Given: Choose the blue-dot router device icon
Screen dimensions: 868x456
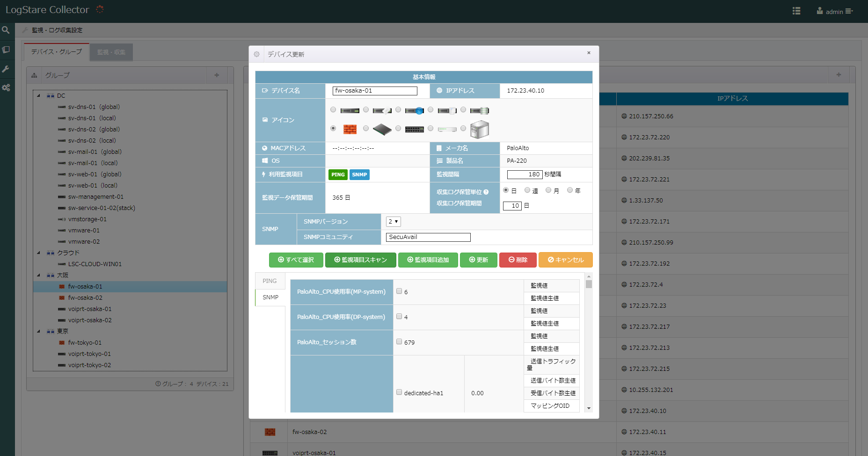Looking at the screenshot, I should point(414,111).
